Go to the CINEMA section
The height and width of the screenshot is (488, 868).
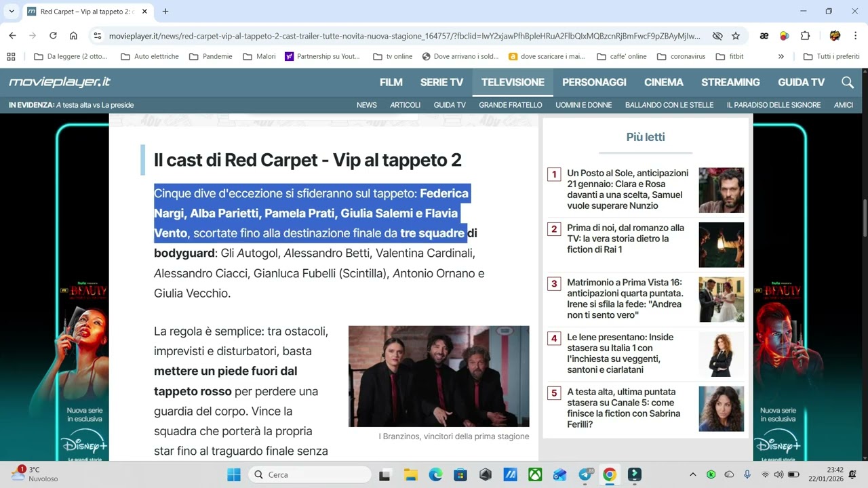click(664, 82)
